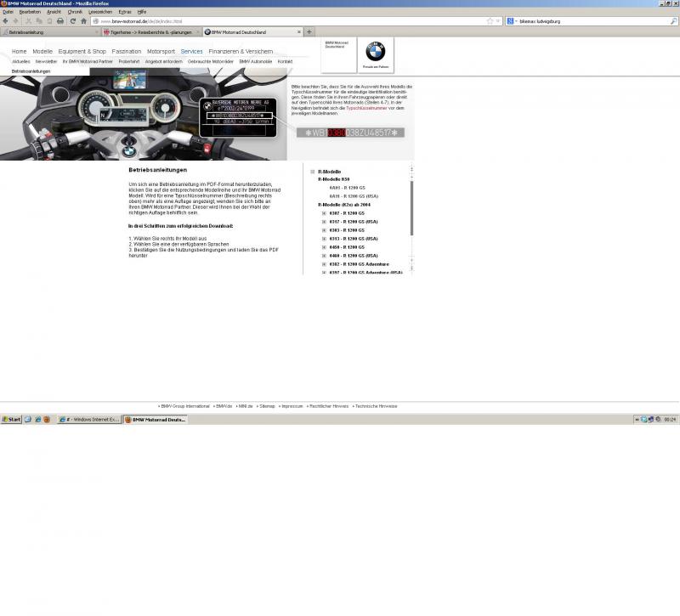Expand the 0450 - R 1200 GS node

[324, 247]
